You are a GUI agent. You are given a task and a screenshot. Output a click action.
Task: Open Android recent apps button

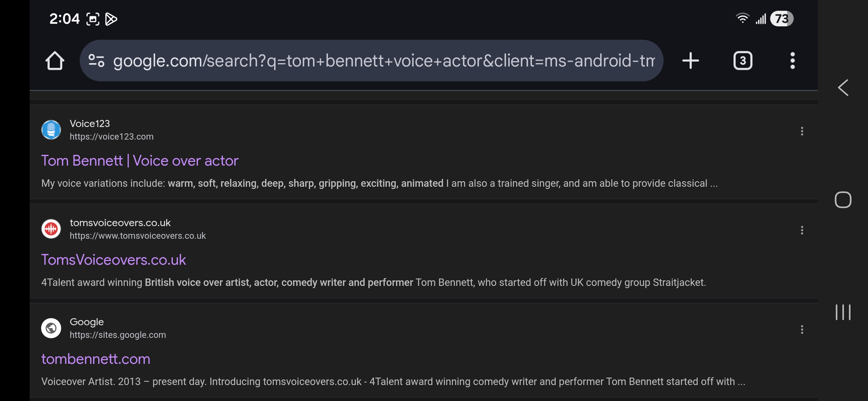tap(843, 312)
